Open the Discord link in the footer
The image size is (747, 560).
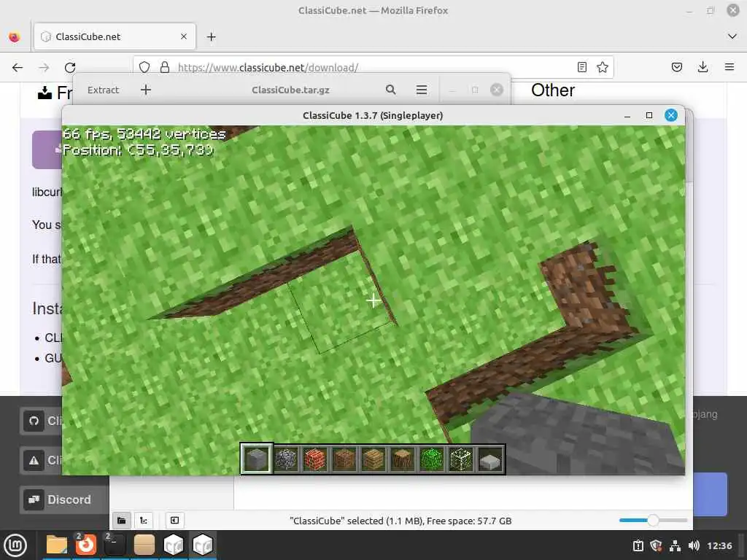pyautogui.click(x=64, y=499)
